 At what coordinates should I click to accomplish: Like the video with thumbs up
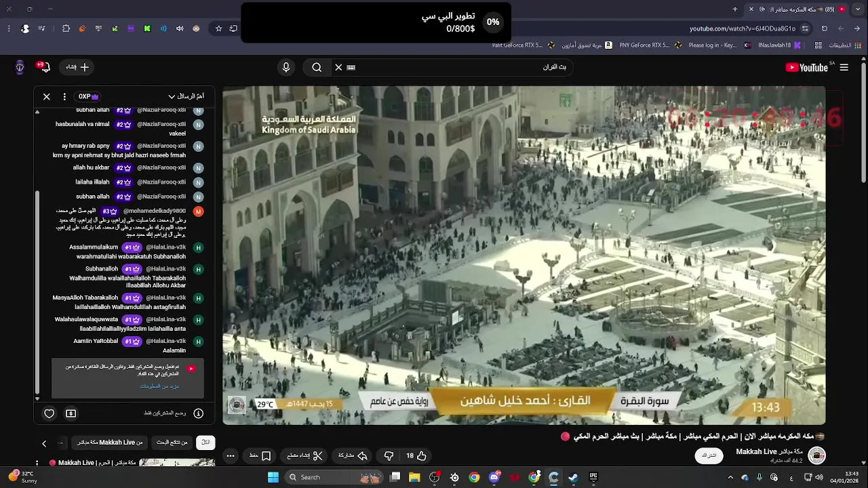[416, 455]
